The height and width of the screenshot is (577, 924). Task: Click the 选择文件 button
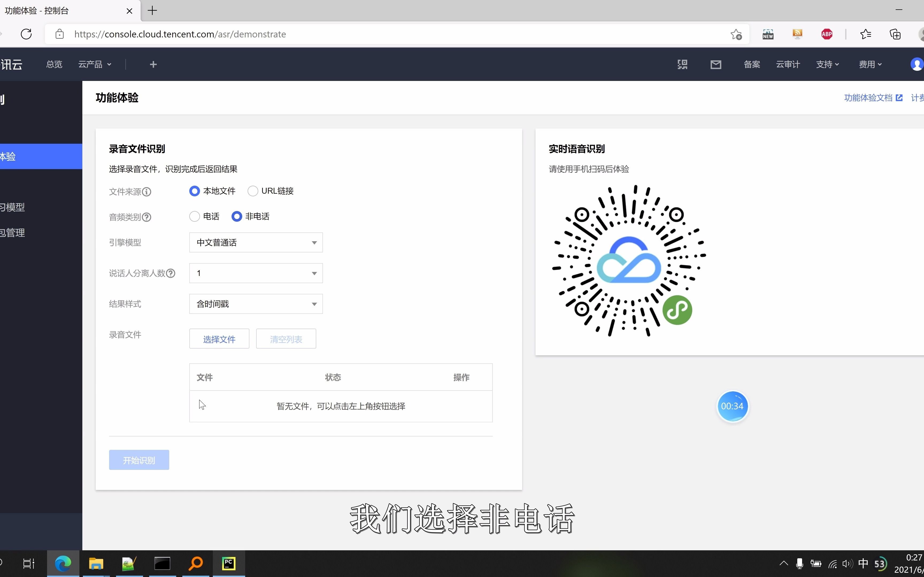pyautogui.click(x=219, y=338)
